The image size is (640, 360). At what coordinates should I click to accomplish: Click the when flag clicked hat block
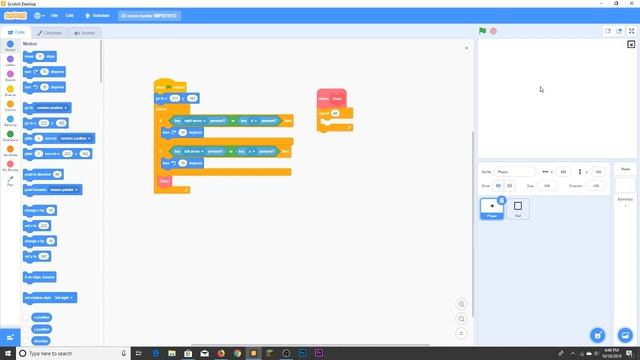(x=170, y=87)
